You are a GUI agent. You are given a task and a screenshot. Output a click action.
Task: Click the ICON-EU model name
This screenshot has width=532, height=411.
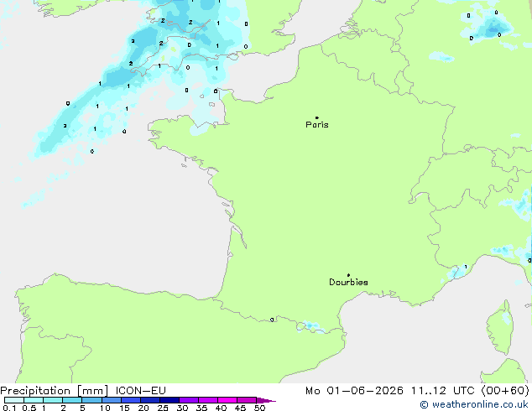(x=141, y=391)
